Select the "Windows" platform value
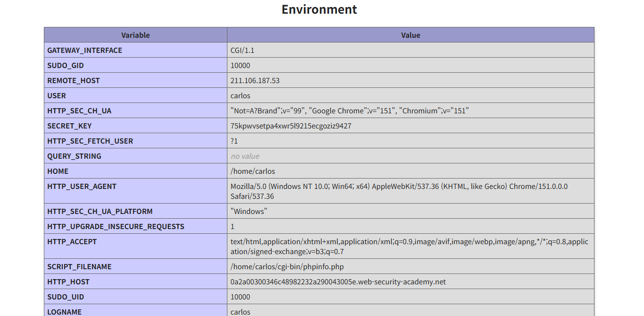Screen dimensions: 644x316 pos(249,211)
